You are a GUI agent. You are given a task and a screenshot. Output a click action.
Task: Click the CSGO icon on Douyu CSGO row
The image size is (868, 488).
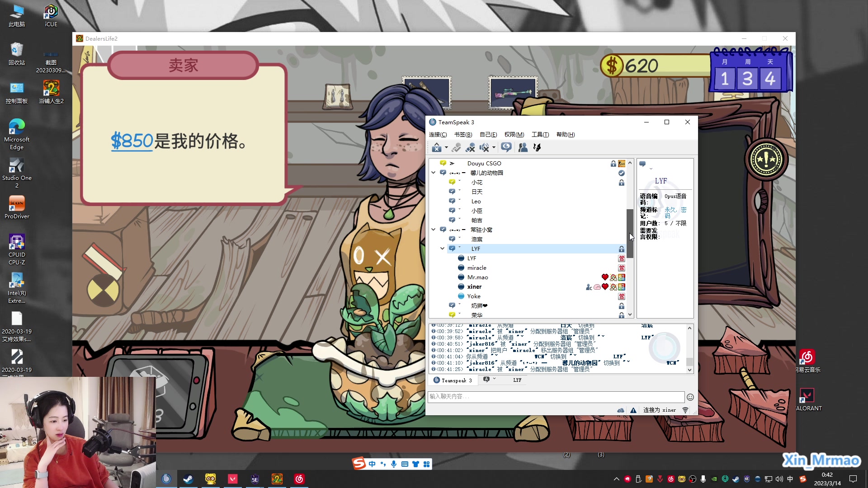(622, 164)
